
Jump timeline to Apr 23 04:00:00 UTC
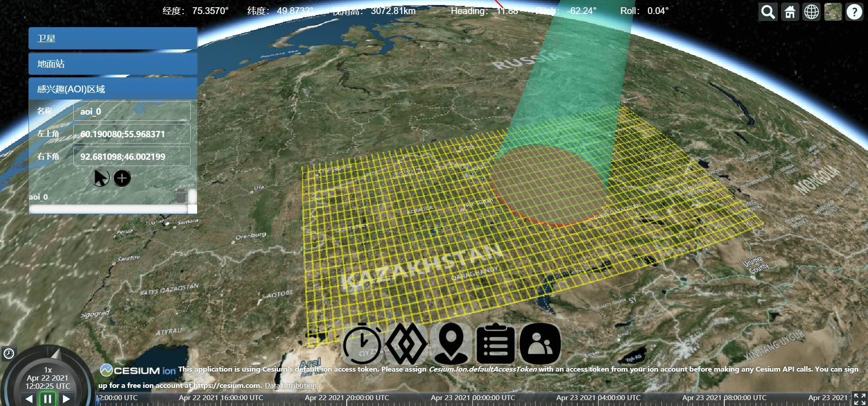(599, 398)
